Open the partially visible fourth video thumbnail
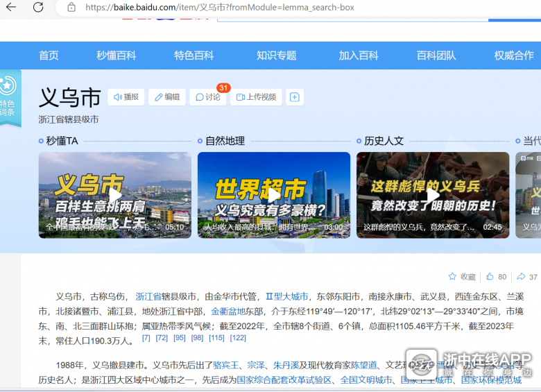This screenshot has width=541, height=392. (529, 195)
